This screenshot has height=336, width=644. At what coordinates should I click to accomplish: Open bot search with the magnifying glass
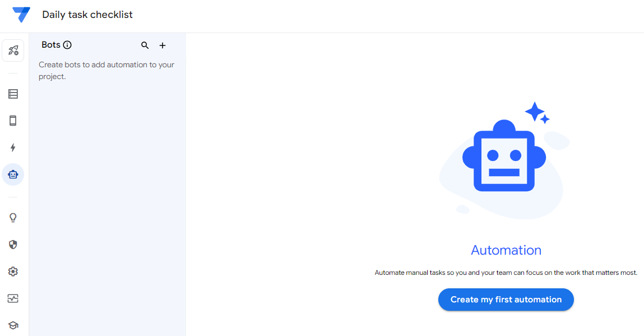(x=145, y=45)
